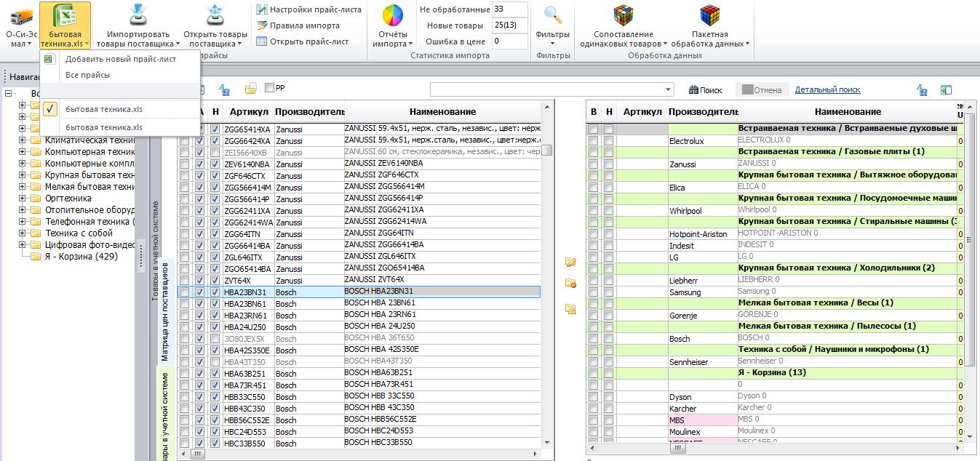The image size is (980, 461).
Task: Toggle the H checkbox for ZEI56640XB
Action: 215,153
